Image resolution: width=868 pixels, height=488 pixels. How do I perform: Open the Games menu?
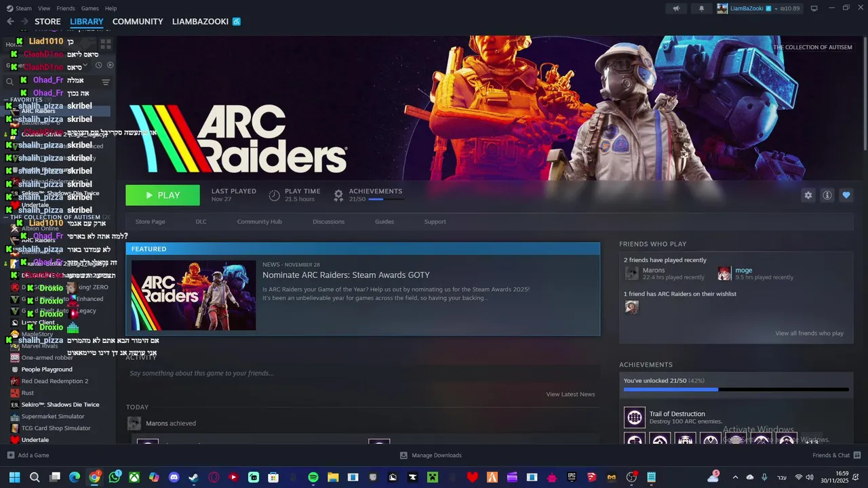(90, 8)
